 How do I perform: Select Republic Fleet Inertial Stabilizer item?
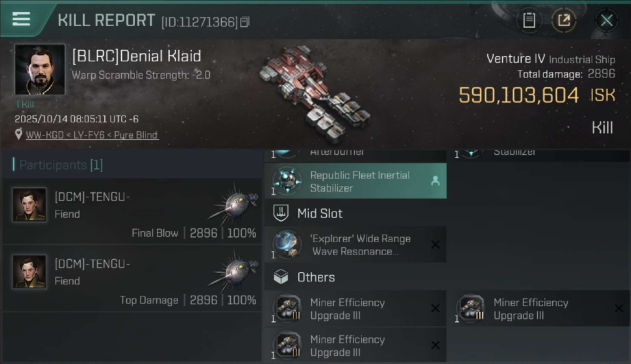(359, 181)
